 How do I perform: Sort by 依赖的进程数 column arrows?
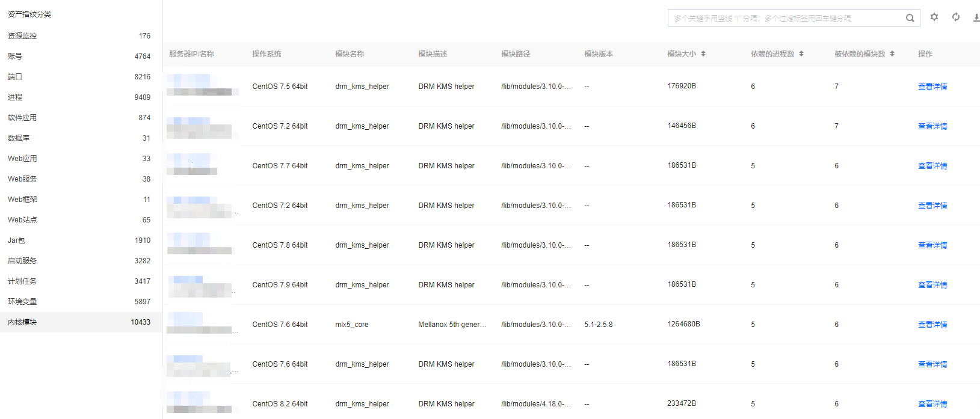click(x=801, y=54)
